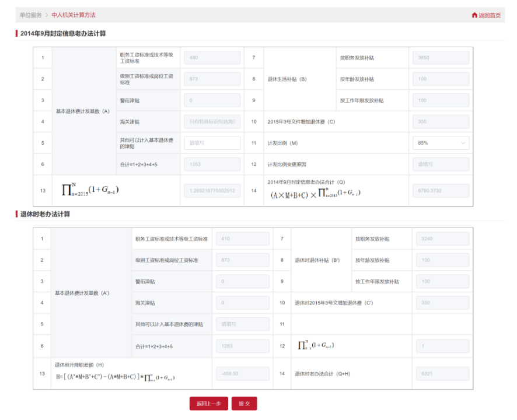The height and width of the screenshot is (420, 517).
Task: Click the 按年龄发放补贴 field showing 100
Action: [441, 79]
